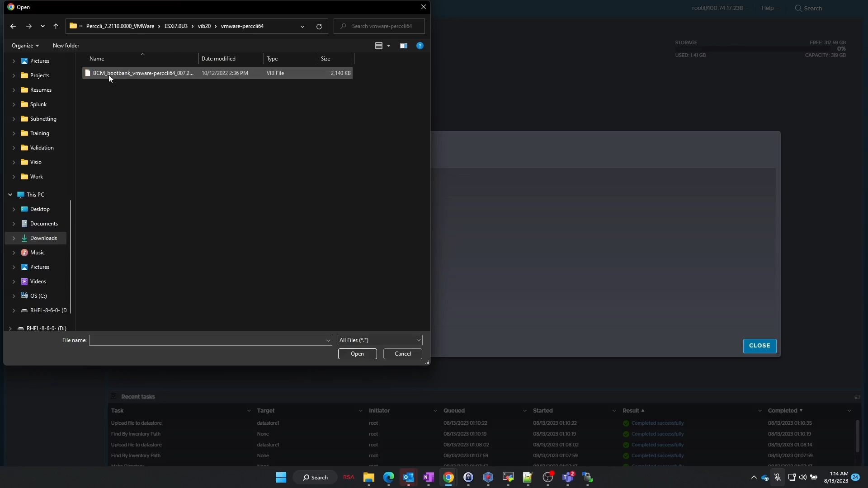Click the help icon in toolbar
This screenshot has height=488, width=868.
coord(420,45)
